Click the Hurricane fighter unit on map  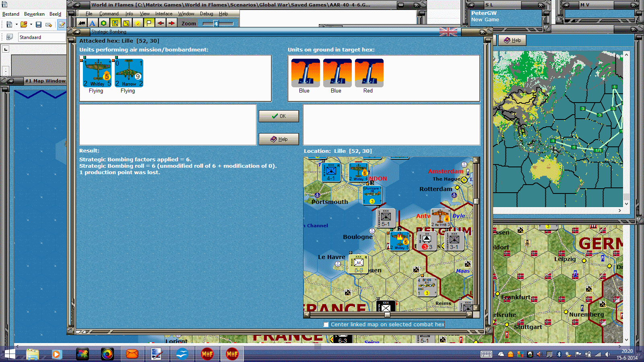pos(372,195)
